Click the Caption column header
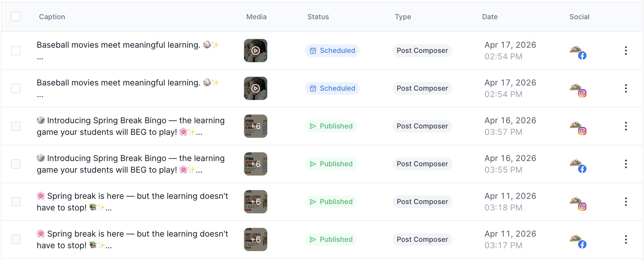Screen dimensions: 644x261 pos(52,17)
